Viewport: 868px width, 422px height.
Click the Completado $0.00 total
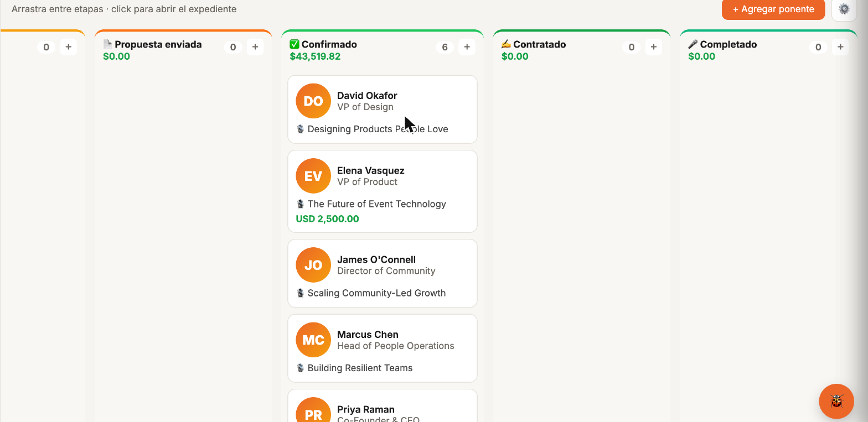click(x=701, y=56)
